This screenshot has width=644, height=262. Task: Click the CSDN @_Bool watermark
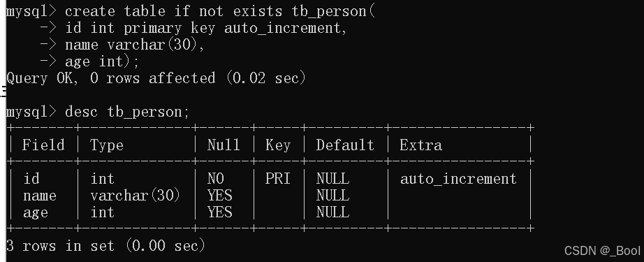[x=602, y=251]
